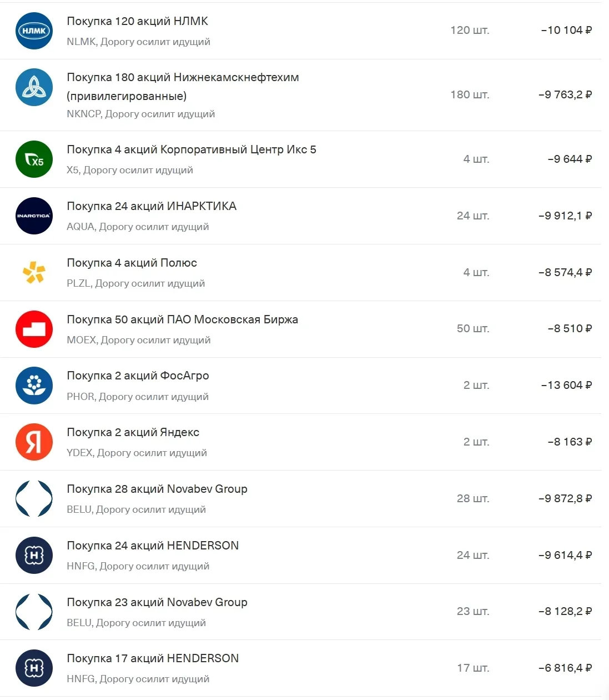Click the amount −6 816,4 ₽

(565, 668)
